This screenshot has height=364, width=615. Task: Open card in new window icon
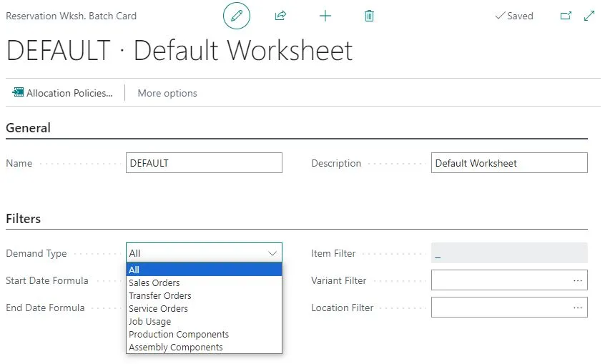click(x=566, y=16)
